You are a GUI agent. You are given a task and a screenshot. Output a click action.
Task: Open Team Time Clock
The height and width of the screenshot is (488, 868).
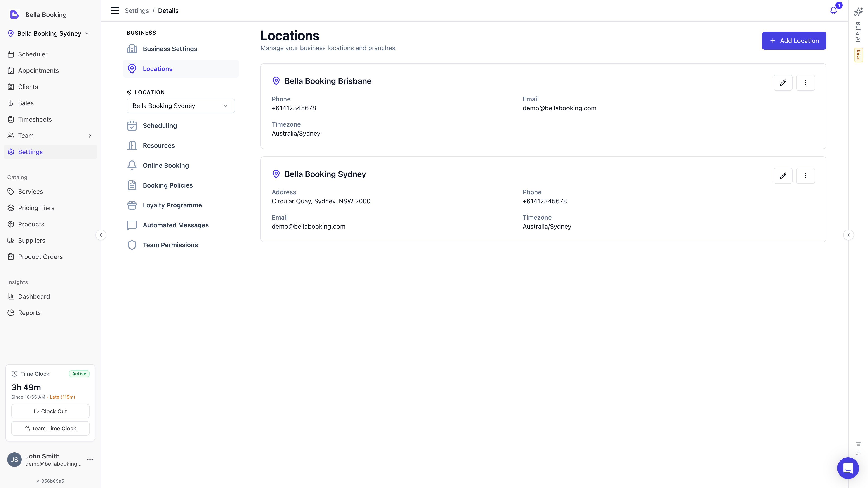[x=50, y=428]
